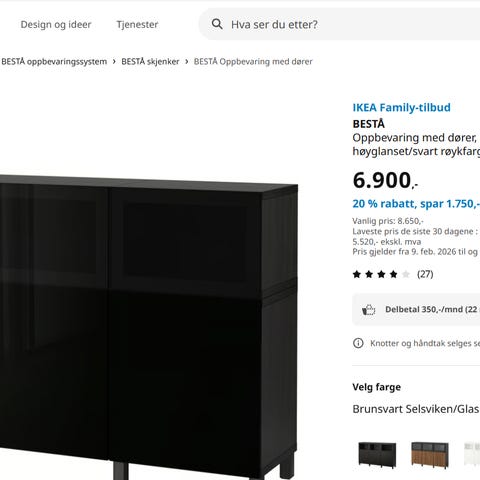Select the walnut-effect cabinet color thumbnail
The width and height of the screenshot is (480, 480).
click(x=430, y=454)
